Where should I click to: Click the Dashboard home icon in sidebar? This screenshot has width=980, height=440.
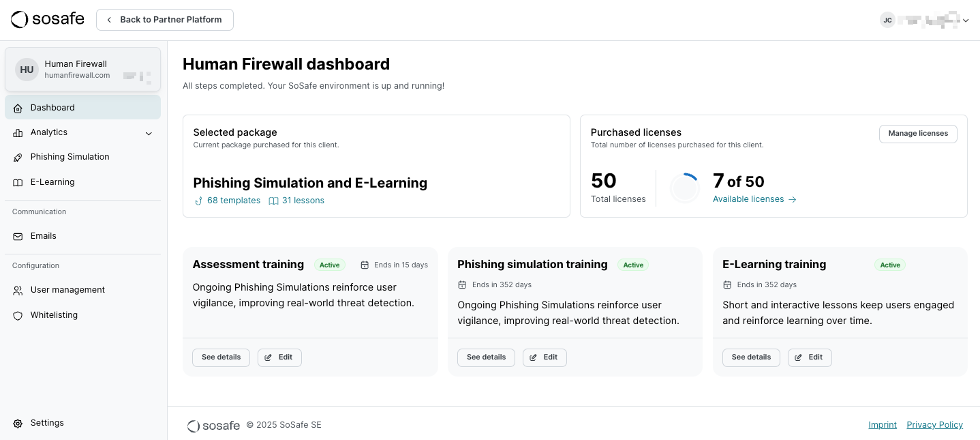click(18, 108)
